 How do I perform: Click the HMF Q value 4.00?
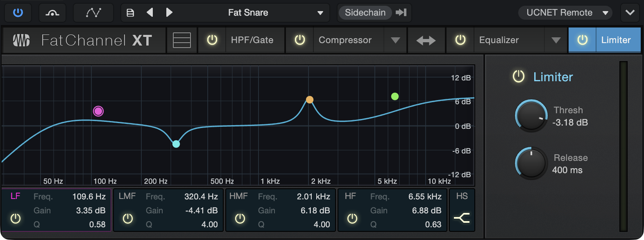[322, 224]
